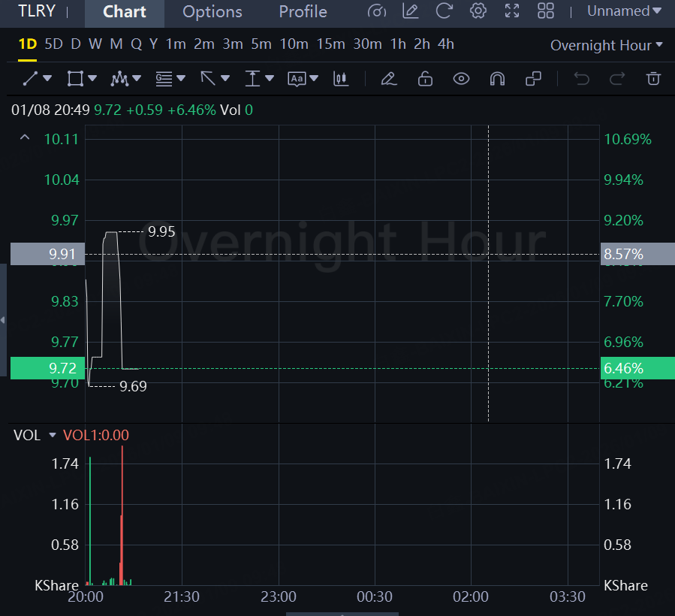Expand the VOL indicator dropdown arrow
The width and height of the screenshot is (675, 616).
(x=53, y=435)
